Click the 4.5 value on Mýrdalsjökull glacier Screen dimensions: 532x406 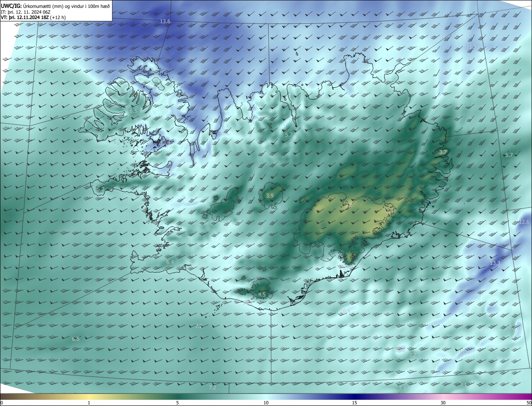click(x=262, y=294)
